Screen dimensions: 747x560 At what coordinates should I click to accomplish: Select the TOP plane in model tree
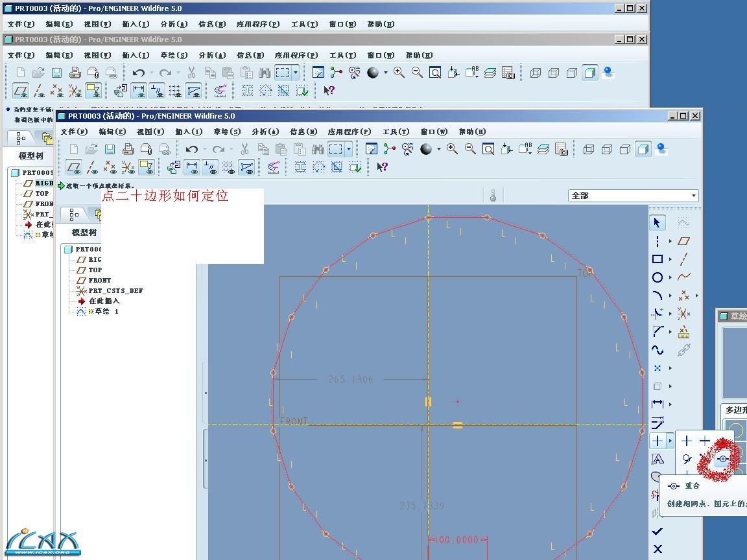95,270
